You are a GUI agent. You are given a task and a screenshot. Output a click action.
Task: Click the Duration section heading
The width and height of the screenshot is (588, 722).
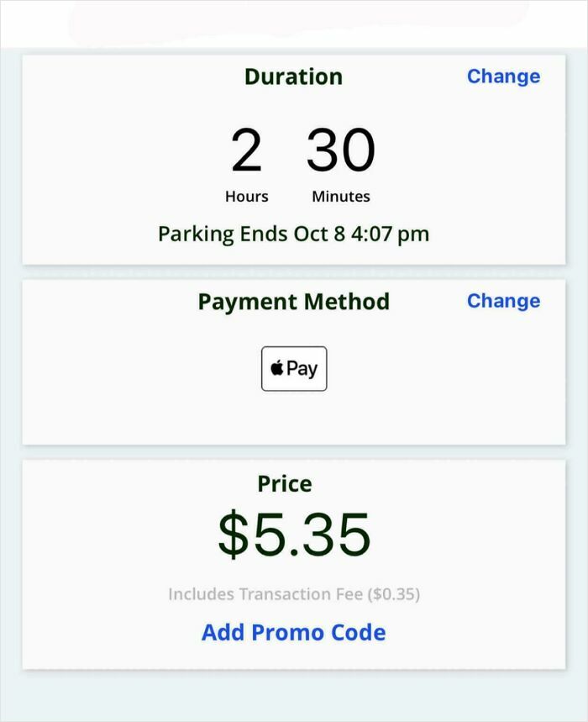click(x=293, y=76)
